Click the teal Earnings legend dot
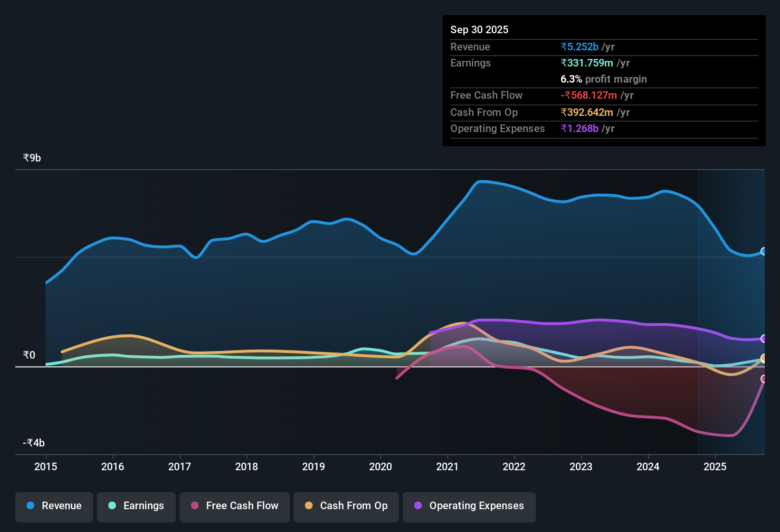Viewport: 780px width, 532px height. [x=112, y=506]
